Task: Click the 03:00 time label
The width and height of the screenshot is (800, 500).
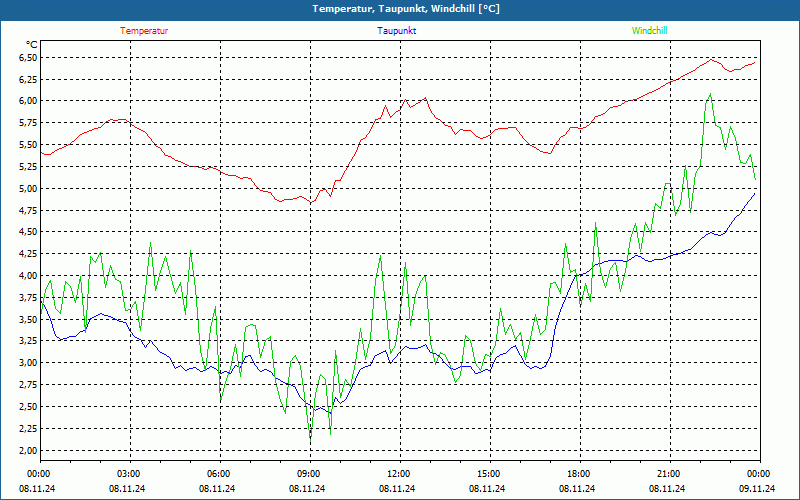Action: [131, 474]
